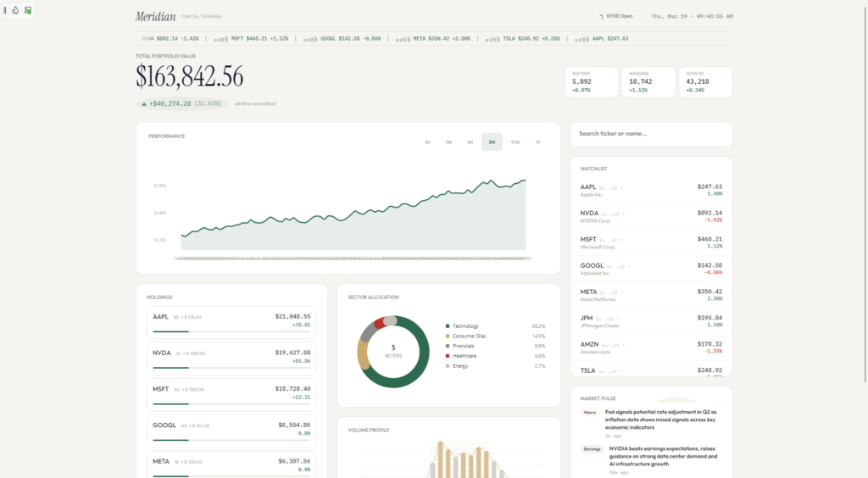Screen dimensions: 868x478
Task: Choose the 1Y time range
Action: pyautogui.click(x=537, y=142)
